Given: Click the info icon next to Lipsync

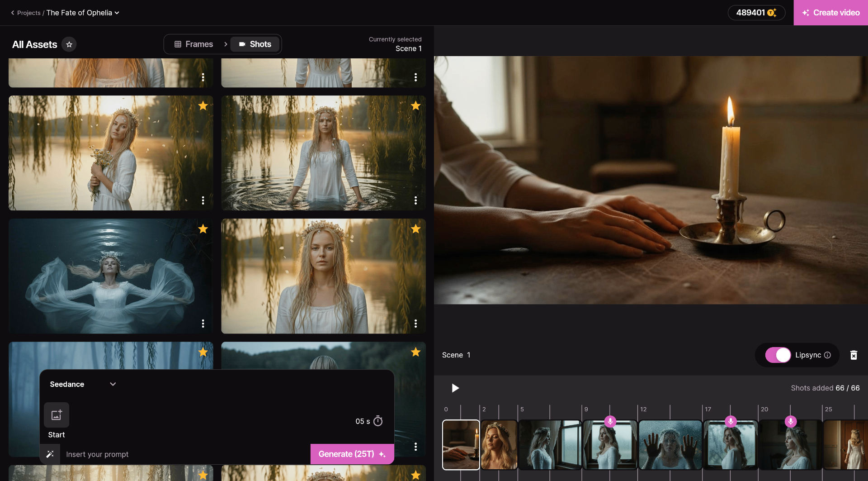Looking at the screenshot, I should click(828, 355).
